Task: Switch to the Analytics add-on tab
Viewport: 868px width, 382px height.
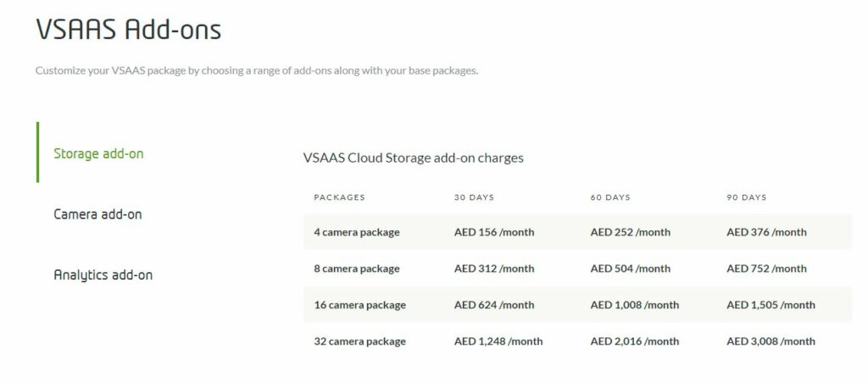Action: point(103,274)
